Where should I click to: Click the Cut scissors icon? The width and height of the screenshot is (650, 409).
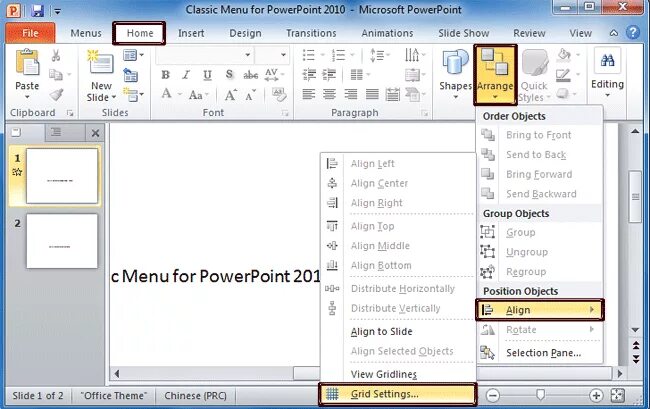coord(56,55)
